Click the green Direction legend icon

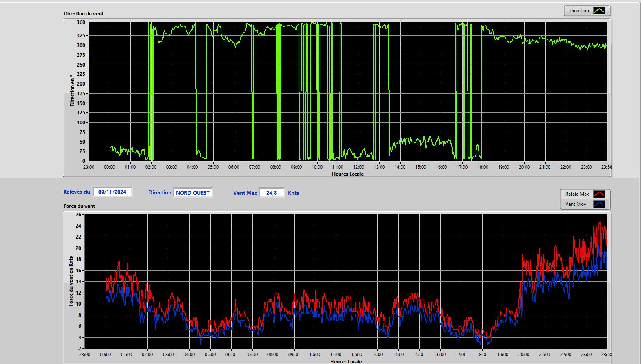[x=599, y=11]
